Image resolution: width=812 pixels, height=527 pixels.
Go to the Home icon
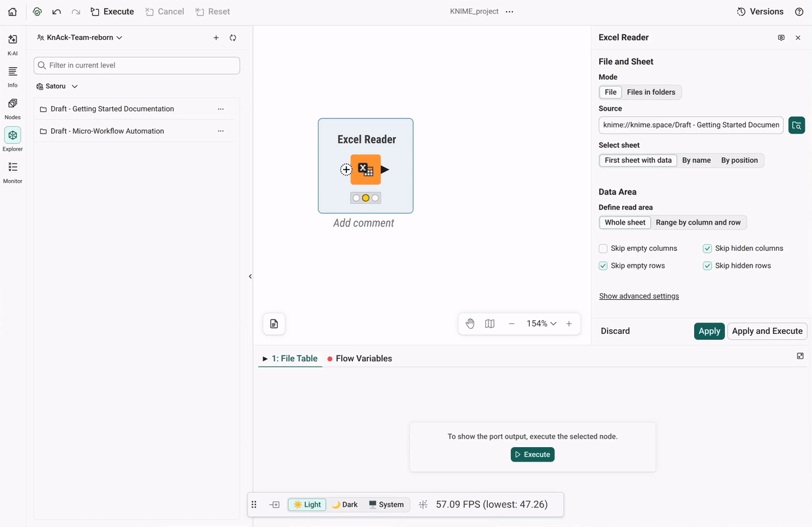pyautogui.click(x=12, y=12)
